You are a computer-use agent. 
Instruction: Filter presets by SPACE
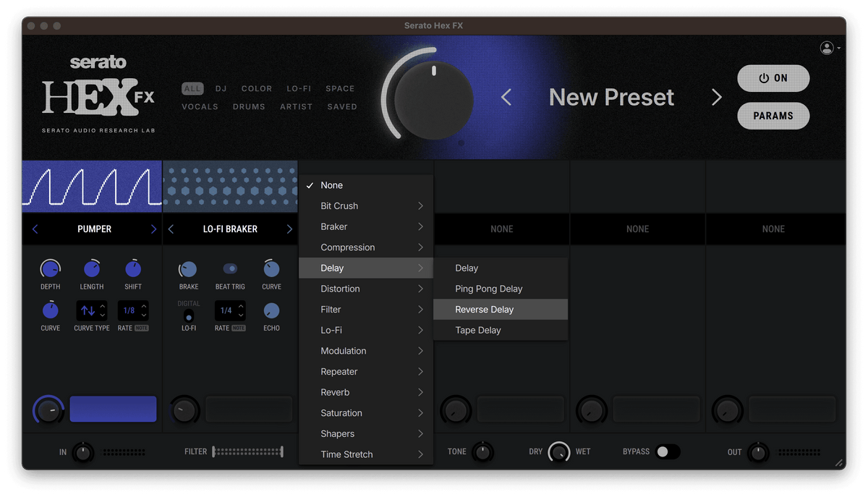tap(340, 88)
